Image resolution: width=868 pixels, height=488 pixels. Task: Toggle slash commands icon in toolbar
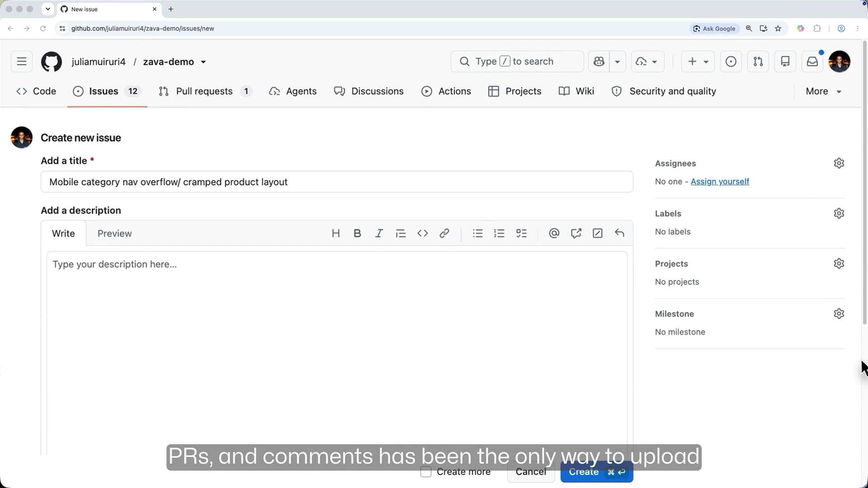click(x=598, y=234)
